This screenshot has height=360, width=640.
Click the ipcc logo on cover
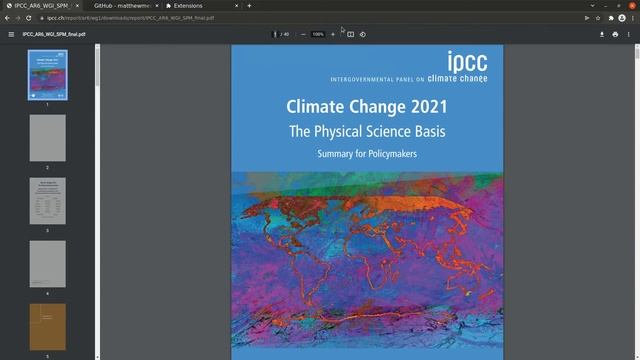click(467, 62)
